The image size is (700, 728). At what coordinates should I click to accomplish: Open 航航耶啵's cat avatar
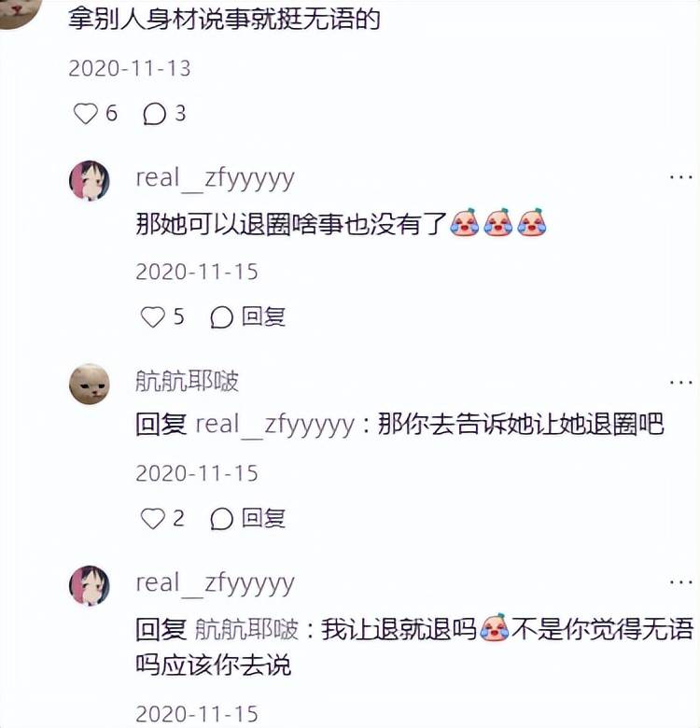coord(90,384)
